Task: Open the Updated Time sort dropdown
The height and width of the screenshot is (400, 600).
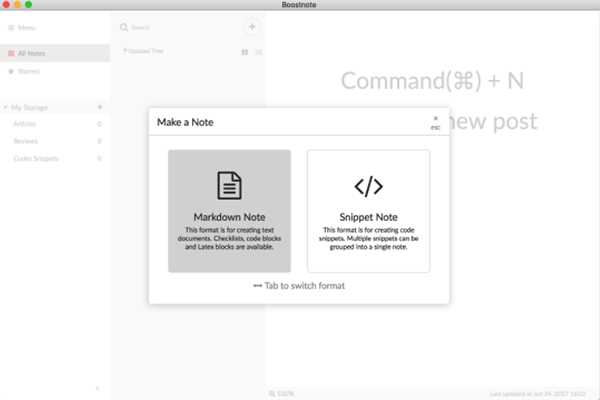Action: (143, 51)
